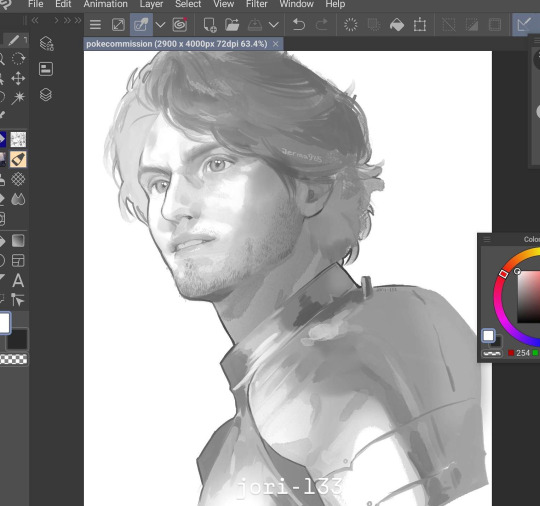Click the Clear Outside Selection icon
Screen dimensions: 540x506
coord(374,25)
